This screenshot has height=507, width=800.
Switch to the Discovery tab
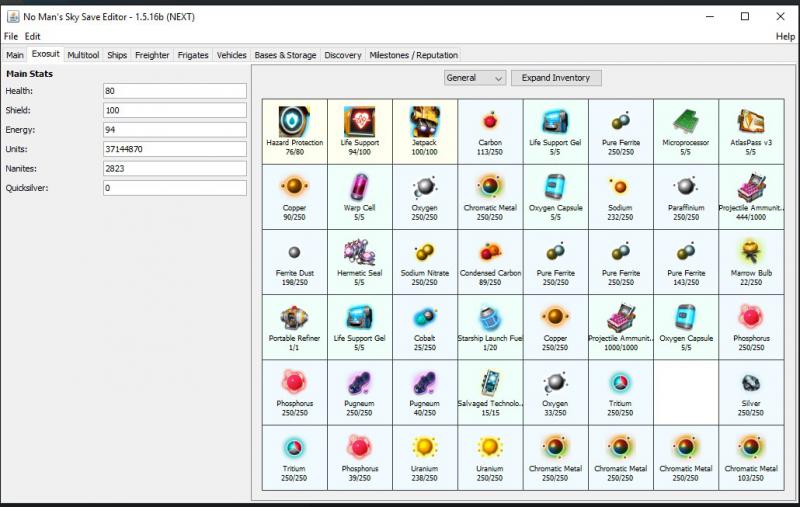tap(343, 55)
